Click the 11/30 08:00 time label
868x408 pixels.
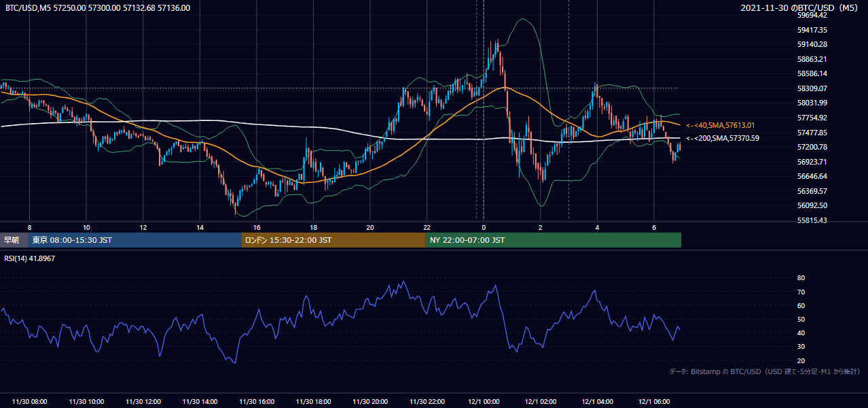pyautogui.click(x=29, y=402)
